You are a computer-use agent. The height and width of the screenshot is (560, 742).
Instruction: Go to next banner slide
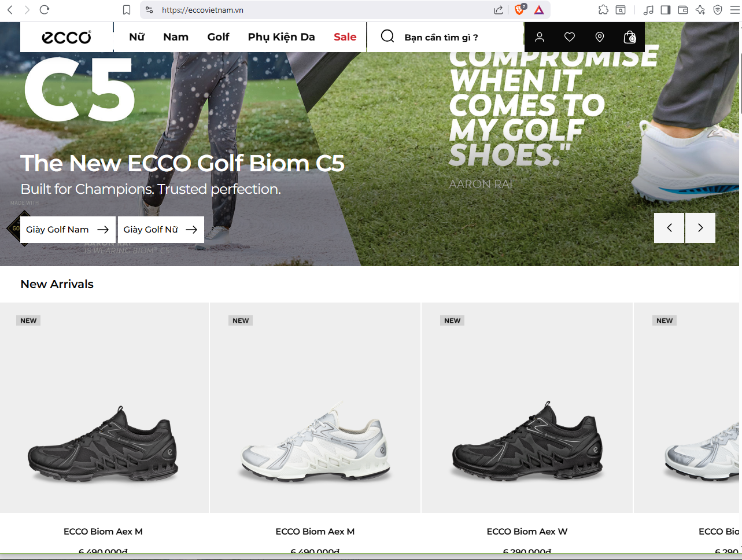click(x=700, y=228)
